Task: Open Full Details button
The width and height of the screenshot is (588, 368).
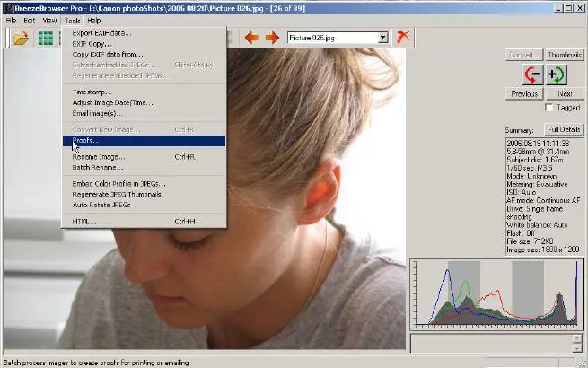Action: pyautogui.click(x=564, y=129)
